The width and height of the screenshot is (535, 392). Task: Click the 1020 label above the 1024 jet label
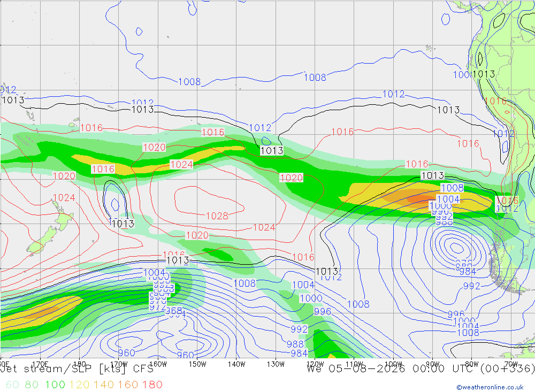(x=154, y=148)
